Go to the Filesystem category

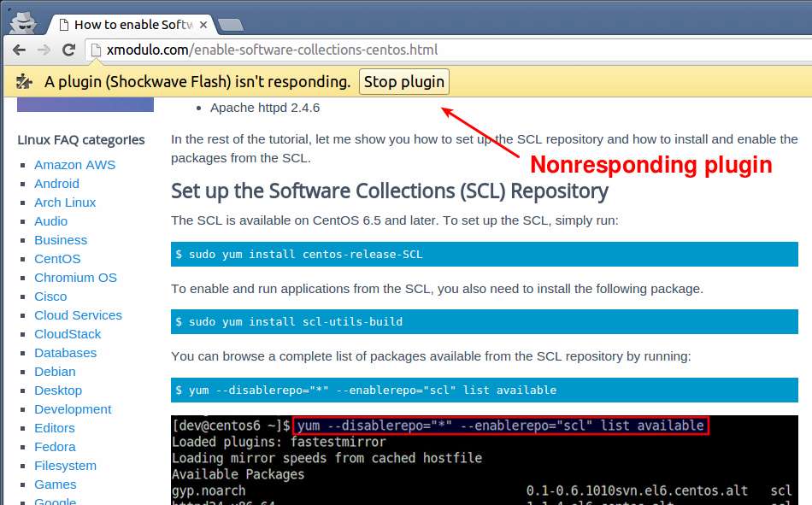(65, 466)
